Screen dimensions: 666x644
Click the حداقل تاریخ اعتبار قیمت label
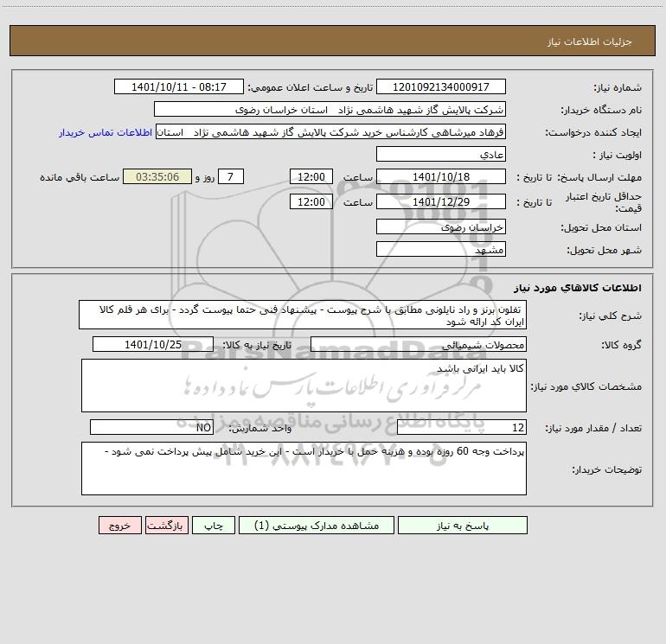tap(604, 202)
